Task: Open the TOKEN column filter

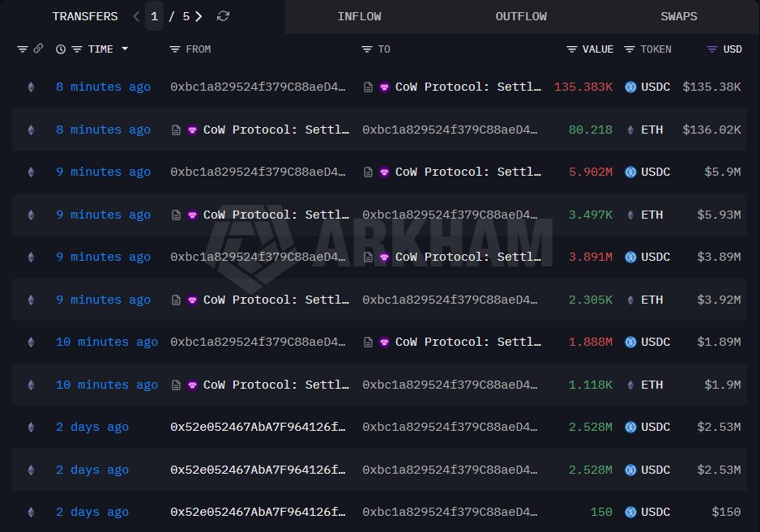Action: pyautogui.click(x=629, y=49)
